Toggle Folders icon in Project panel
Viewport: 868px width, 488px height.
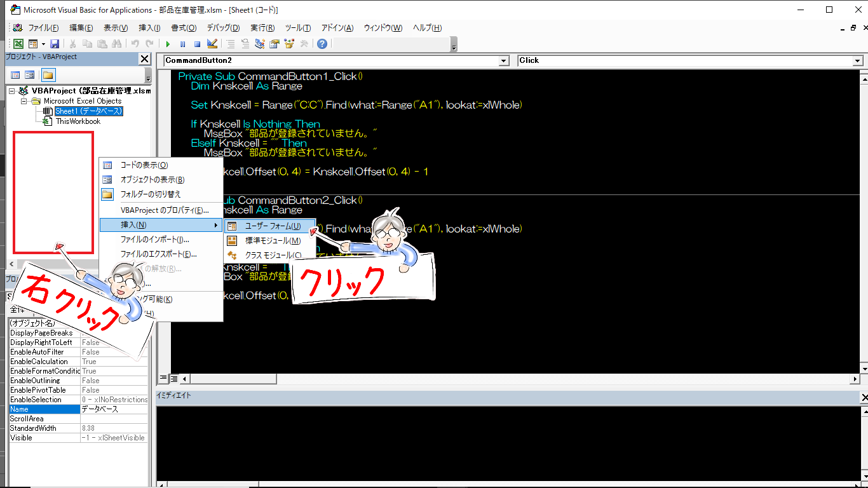pos(48,75)
